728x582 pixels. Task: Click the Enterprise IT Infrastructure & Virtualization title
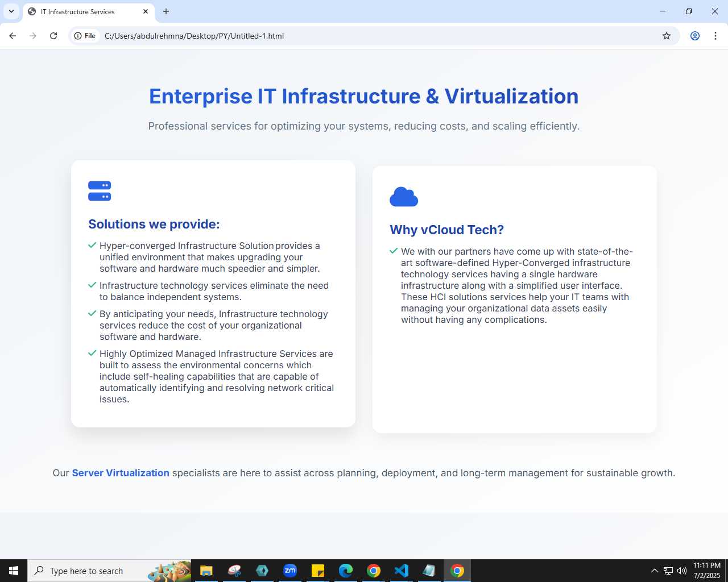364,96
